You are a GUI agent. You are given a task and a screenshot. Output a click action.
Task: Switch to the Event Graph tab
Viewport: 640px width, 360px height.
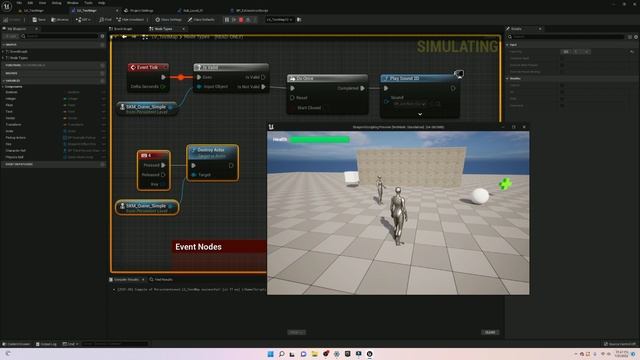tap(122, 29)
